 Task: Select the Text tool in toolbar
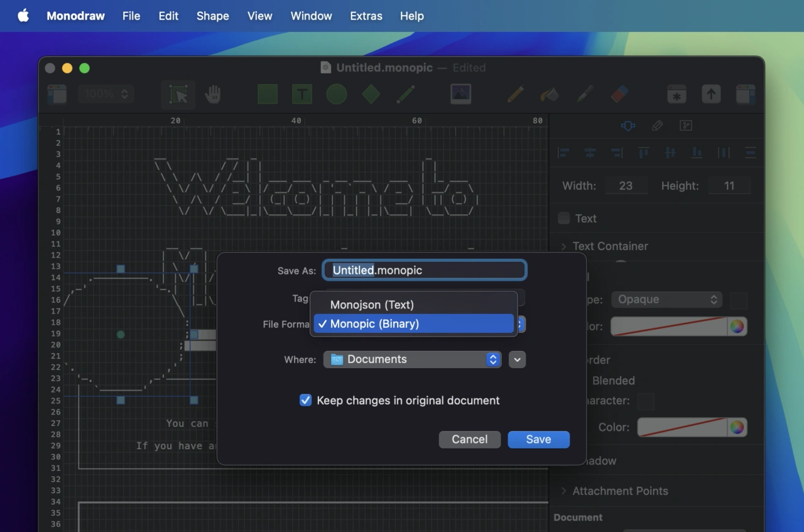pyautogui.click(x=302, y=94)
